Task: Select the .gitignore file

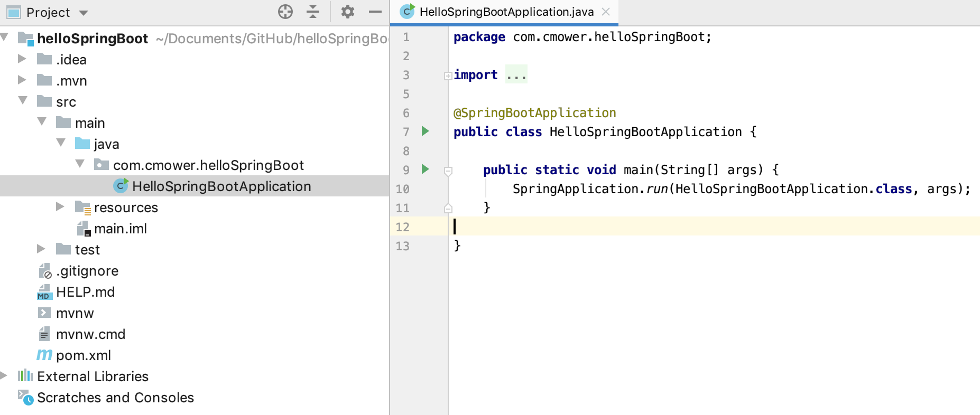Action: coord(87,271)
